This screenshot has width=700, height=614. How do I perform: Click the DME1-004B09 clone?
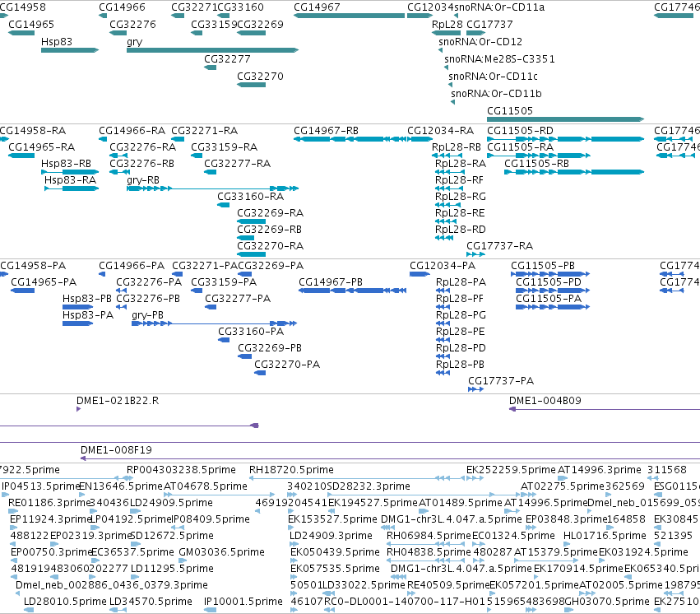pos(605,409)
